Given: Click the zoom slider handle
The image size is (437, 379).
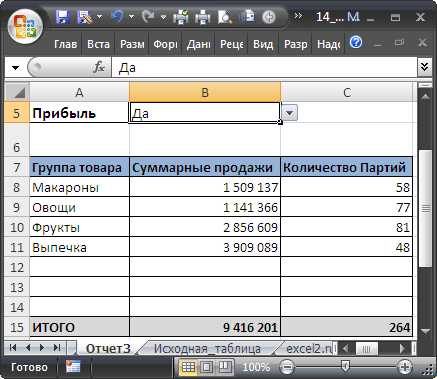Looking at the screenshot, I should (x=345, y=367).
